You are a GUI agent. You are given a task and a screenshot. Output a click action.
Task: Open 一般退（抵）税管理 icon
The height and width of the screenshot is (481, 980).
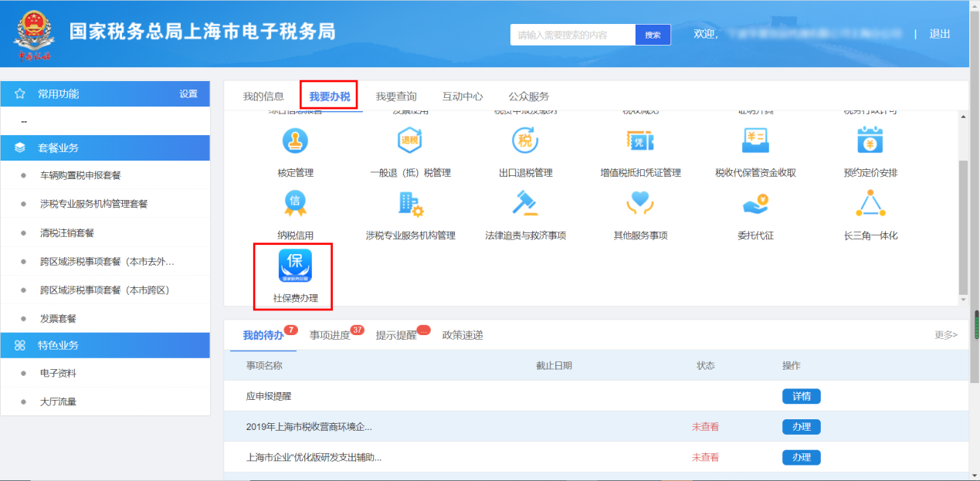point(410,141)
